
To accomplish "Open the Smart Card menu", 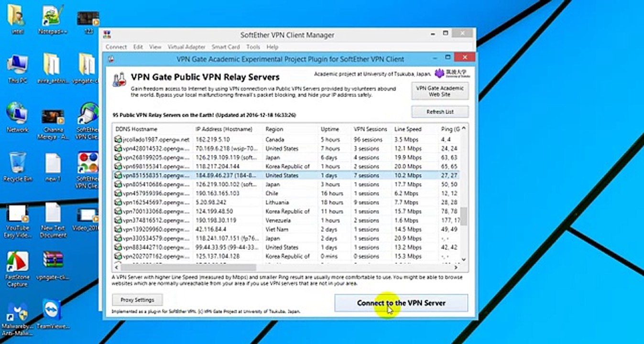I will 226,47.
